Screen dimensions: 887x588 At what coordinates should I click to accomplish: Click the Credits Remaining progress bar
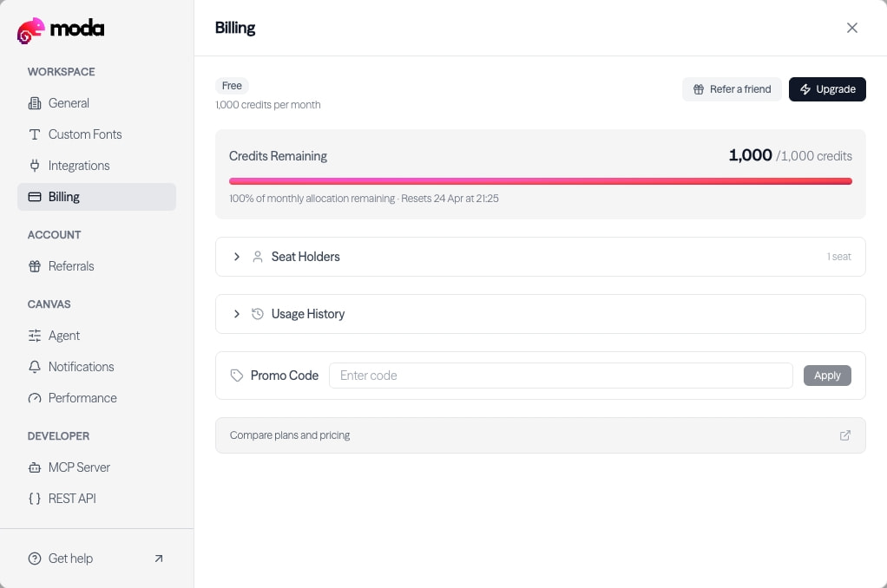click(540, 181)
